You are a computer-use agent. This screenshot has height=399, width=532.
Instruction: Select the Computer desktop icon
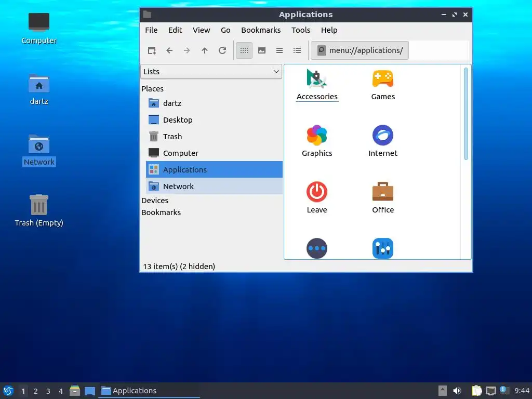pyautogui.click(x=39, y=29)
